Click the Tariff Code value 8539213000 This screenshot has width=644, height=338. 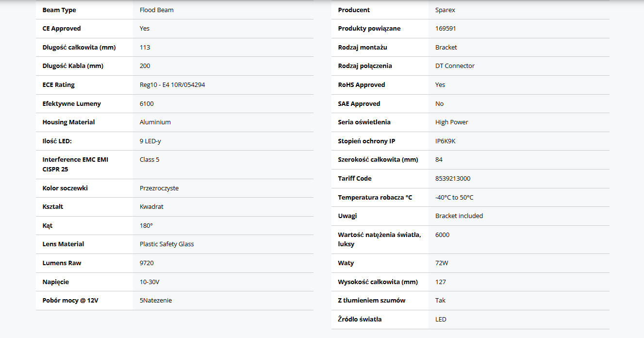[453, 179]
